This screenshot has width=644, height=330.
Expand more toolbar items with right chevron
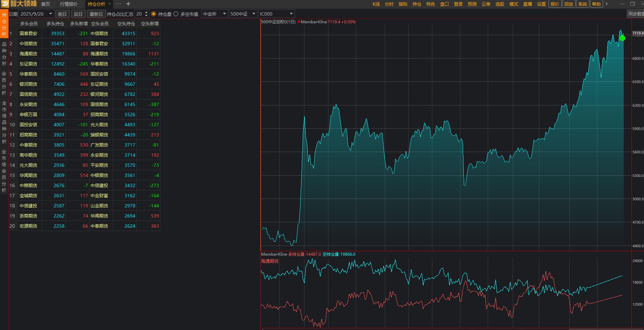(607, 4)
